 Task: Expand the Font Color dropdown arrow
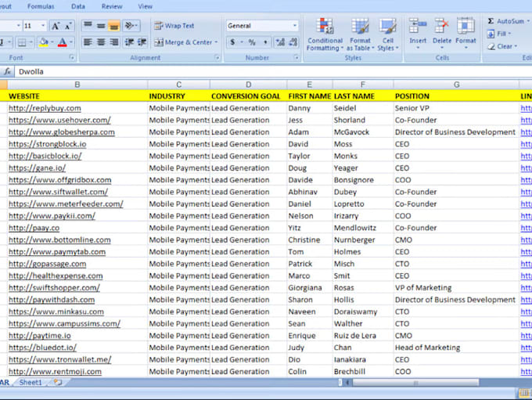71,42
